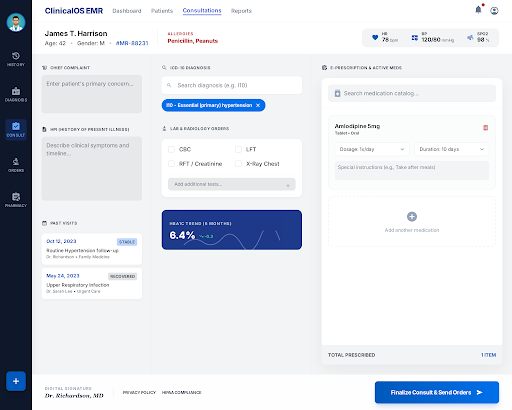Open the Privacy Policy link
Screen dimensions: 512x410
point(139,392)
